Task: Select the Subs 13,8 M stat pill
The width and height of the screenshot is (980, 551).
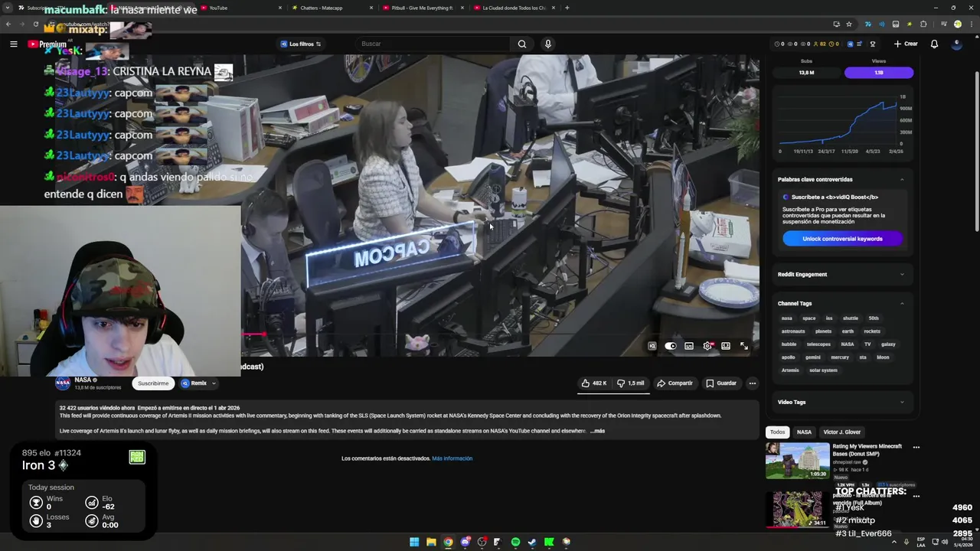Action: click(806, 73)
